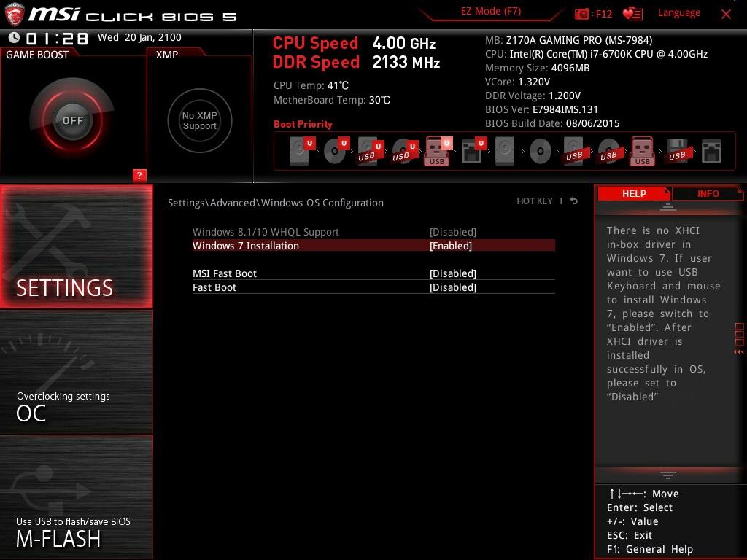Click the first UEFI hard disk boot icon

pos(300,152)
